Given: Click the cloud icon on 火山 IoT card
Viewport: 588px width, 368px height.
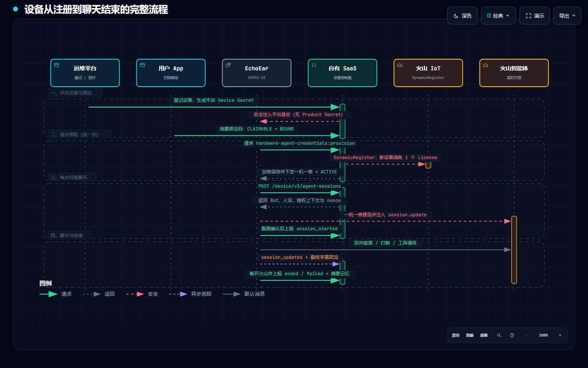Looking at the screenshot, I should click(400, 65).
